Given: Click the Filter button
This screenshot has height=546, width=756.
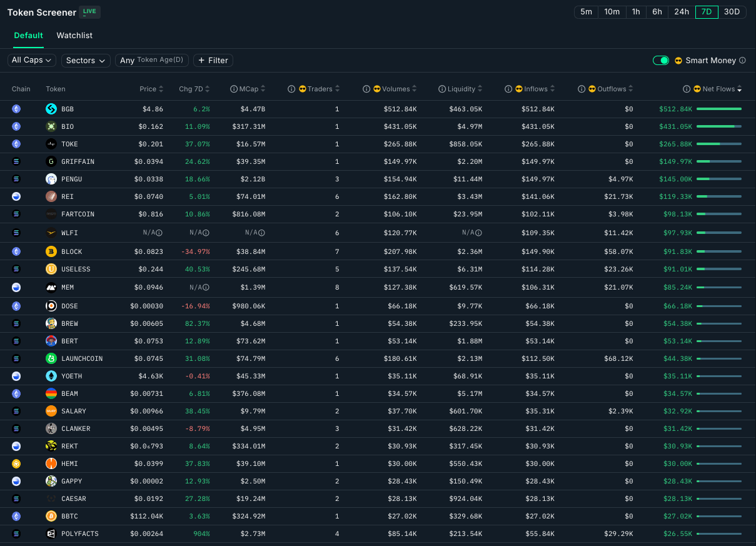Looking at the screenshot, I should click(213, 60).
